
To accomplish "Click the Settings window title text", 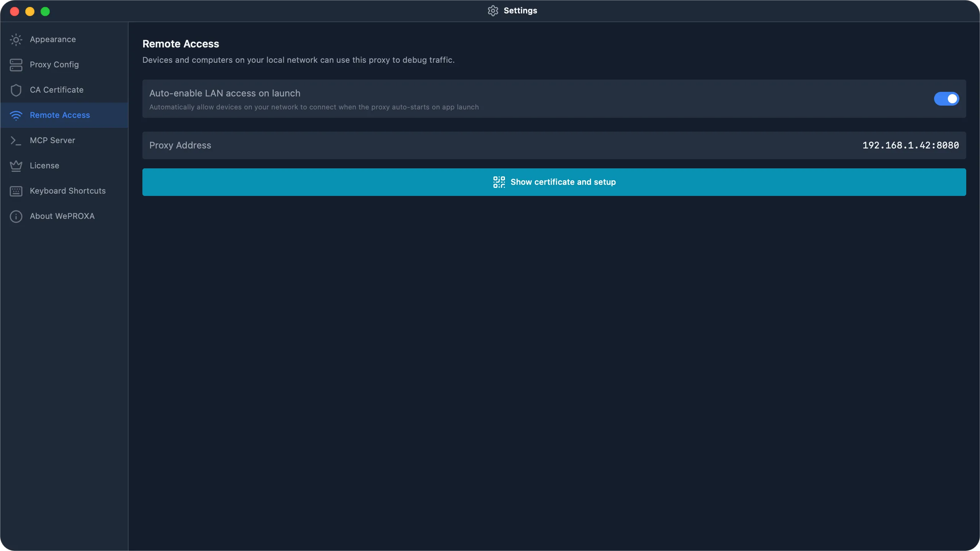I will [520, 11].
